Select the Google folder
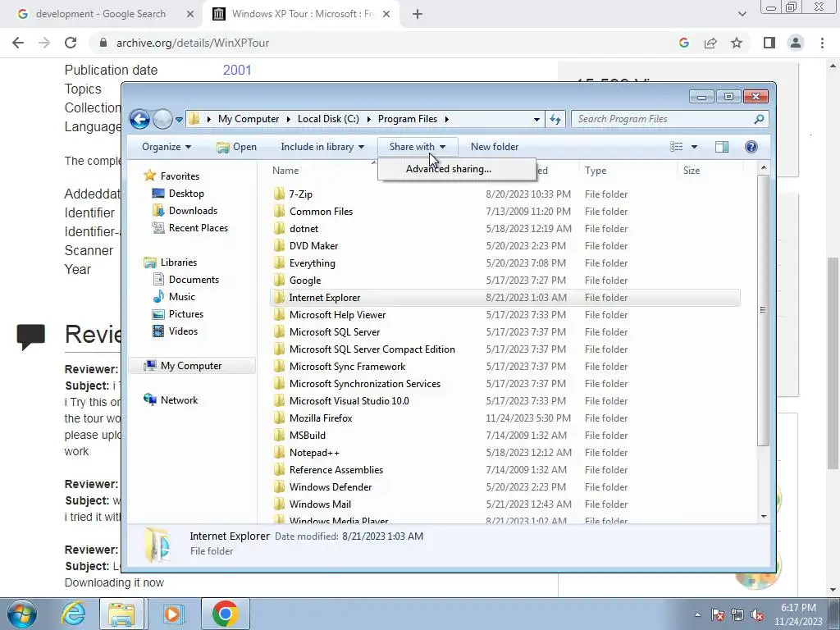The width and height of the screenshot is (840, 630). 305,281
